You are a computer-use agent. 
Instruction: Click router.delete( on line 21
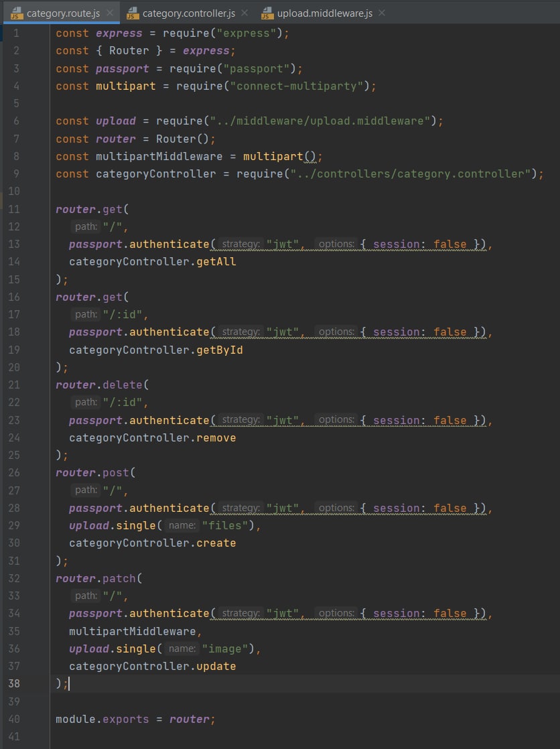(x=102, y=385)
